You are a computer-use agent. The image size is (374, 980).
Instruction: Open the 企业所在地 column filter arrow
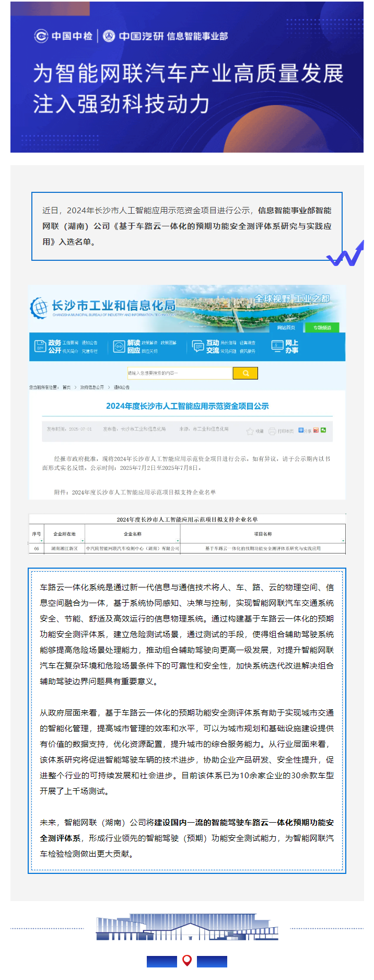coord(83,540)
